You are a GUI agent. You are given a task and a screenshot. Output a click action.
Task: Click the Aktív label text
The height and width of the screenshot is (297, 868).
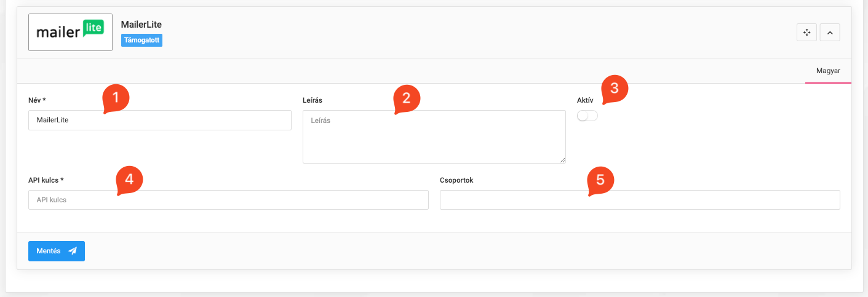pos(584,100)
